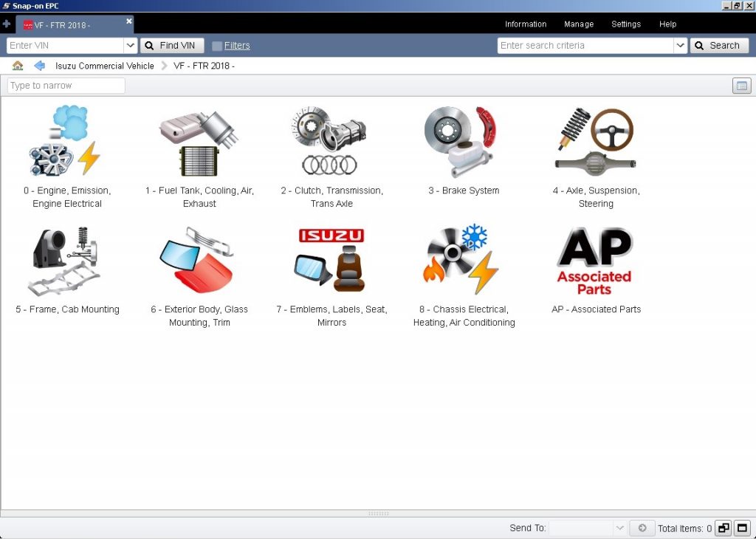Toggle the cascade windows icon near Total Items

724,528
